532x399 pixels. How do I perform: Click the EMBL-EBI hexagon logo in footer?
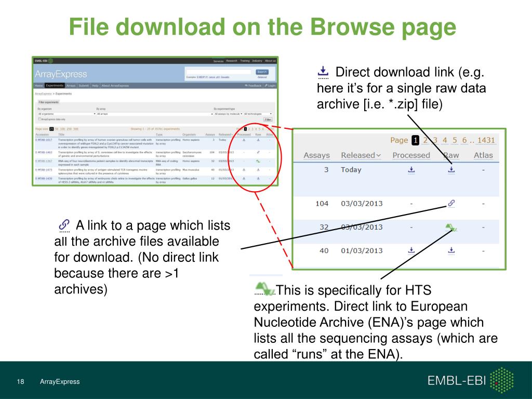502,380
